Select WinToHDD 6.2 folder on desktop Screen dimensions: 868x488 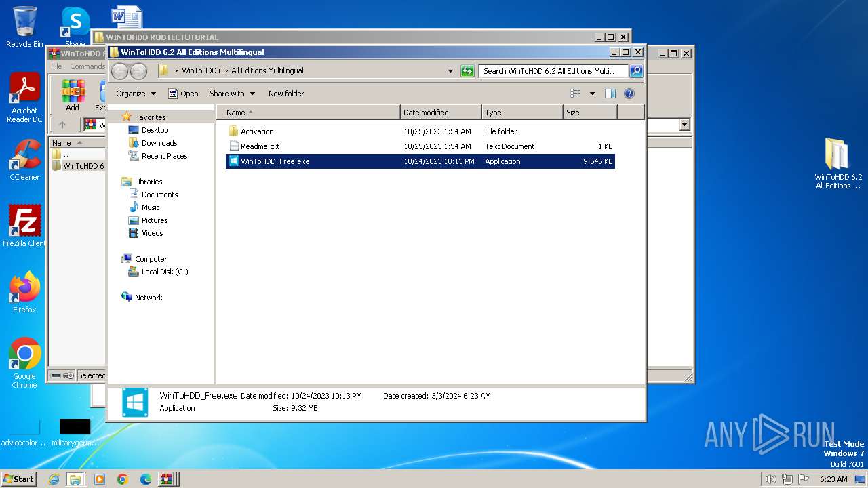pos(838,163)
